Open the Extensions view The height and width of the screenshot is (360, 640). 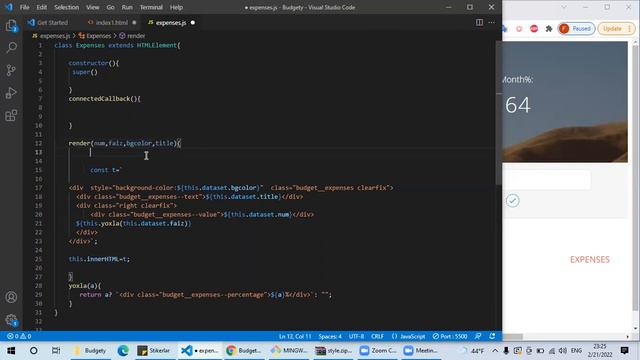11,116
